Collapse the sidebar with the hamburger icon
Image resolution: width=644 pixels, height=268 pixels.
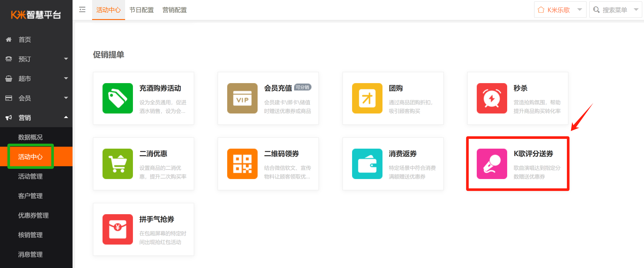coord(82,10)
